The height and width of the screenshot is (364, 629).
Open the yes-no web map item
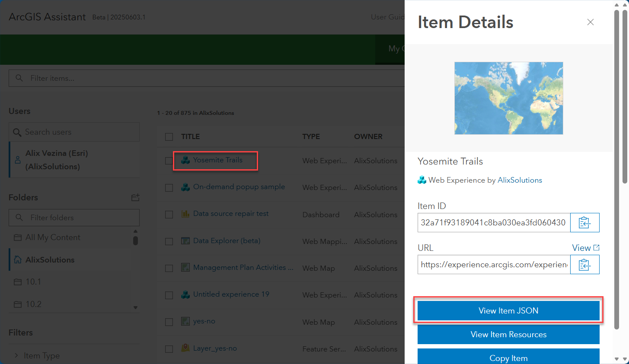(x=204, y=321)
